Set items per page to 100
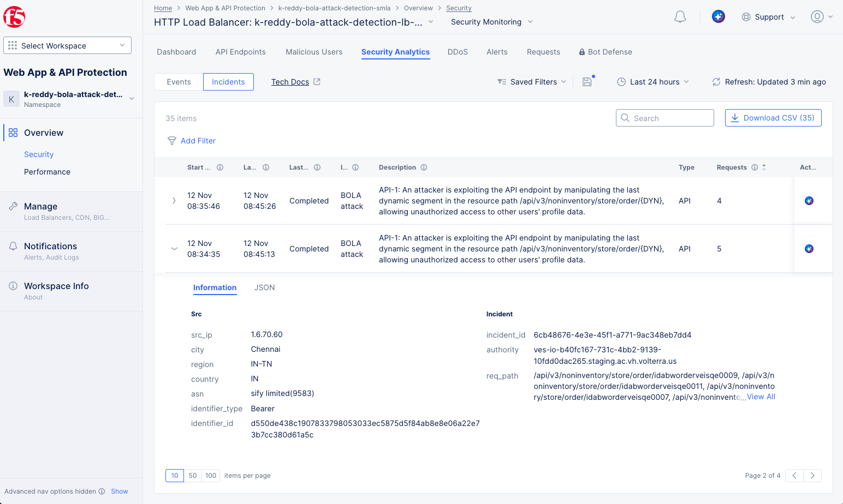Viewport: 843px width, 504px height. (x=211, y=476)
